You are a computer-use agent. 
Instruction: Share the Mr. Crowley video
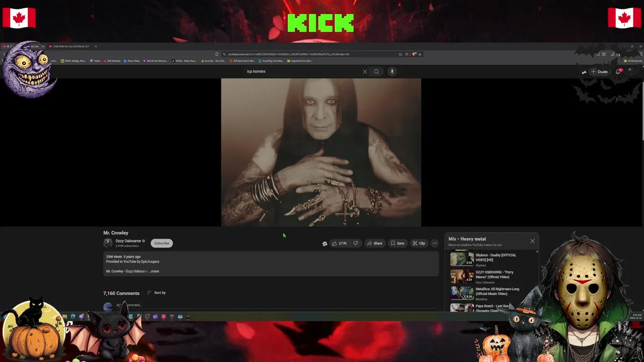[374, 243]
